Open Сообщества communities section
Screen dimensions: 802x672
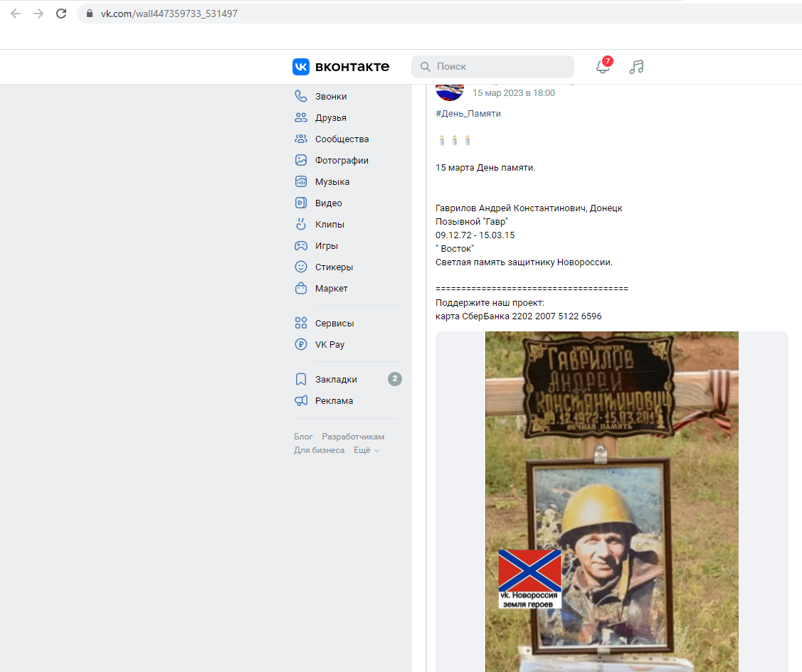click(342, 139)
